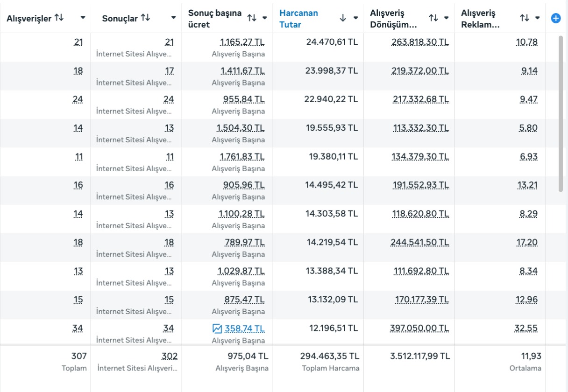Open chart icon next to 358,74 TL

[x=217, y=329]
